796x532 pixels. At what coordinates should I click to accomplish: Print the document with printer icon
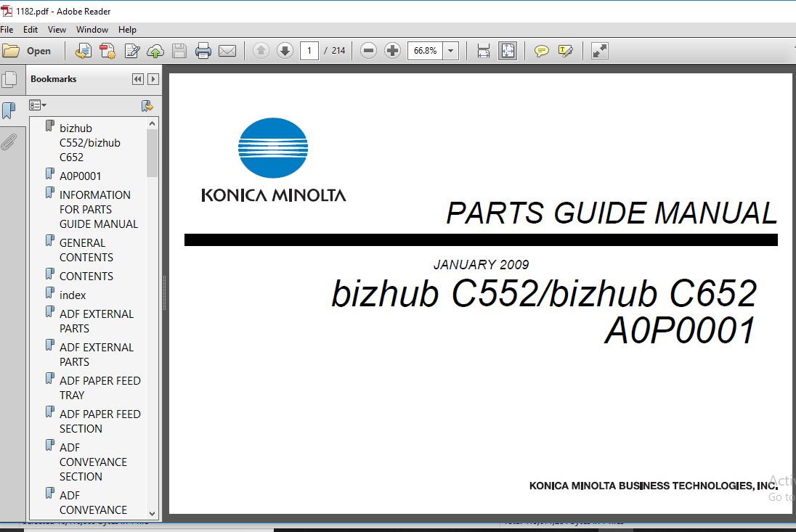pos(203,51)
